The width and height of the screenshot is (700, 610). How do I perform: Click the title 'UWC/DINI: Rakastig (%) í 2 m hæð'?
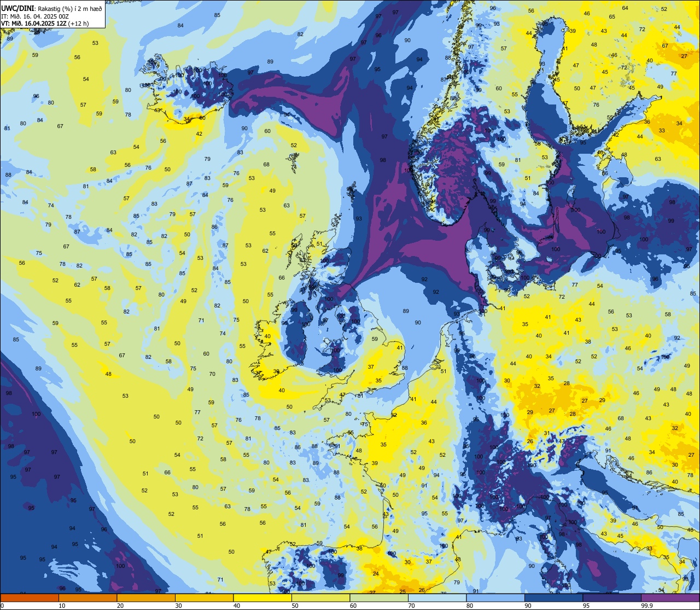click(x=51, y=8)
